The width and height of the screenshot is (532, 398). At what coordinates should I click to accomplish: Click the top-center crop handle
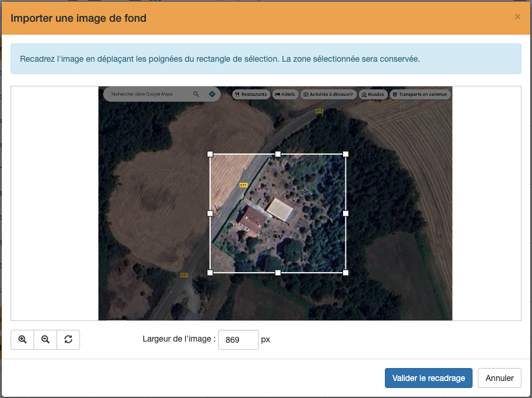click(278, 154)
